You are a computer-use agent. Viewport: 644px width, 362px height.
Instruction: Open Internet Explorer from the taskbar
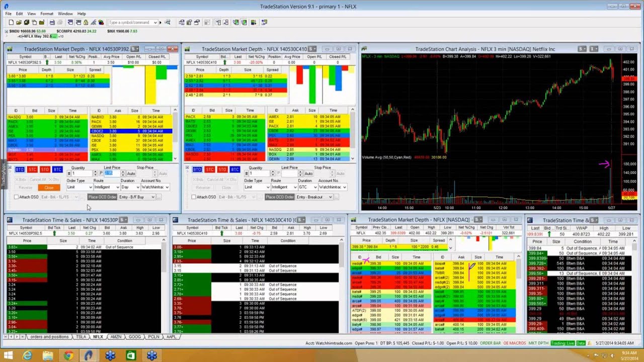click(x=27, y=355)
